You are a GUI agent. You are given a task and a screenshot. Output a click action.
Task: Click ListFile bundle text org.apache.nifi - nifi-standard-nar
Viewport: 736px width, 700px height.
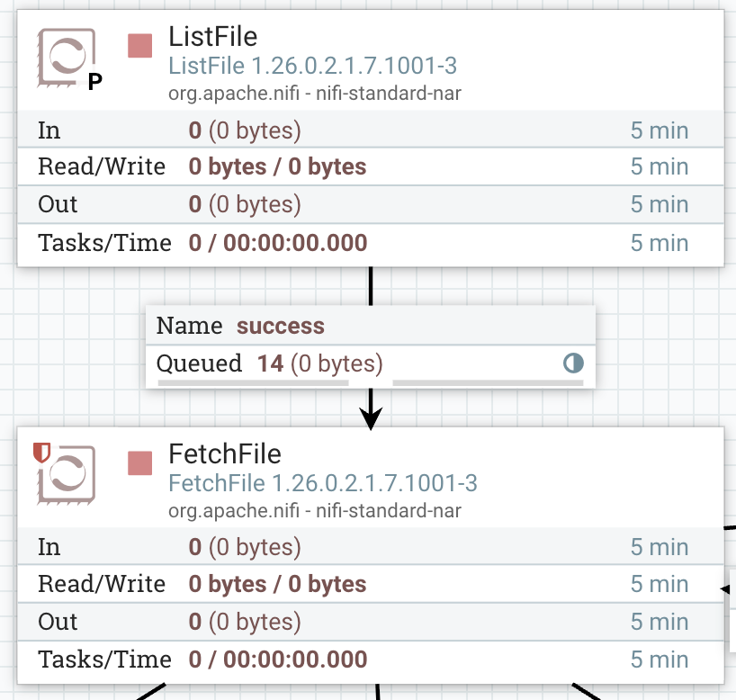[315, 94]
